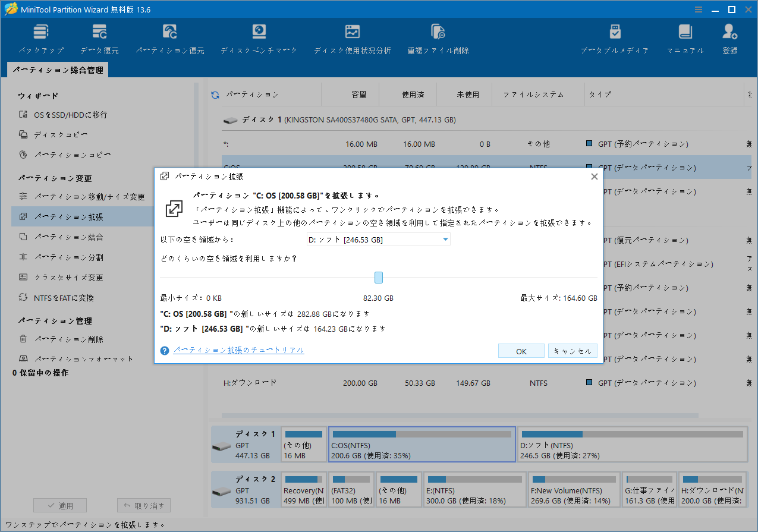Choose パーティション移動/サイズ変更 in sidebar

[x=82, y=196]
